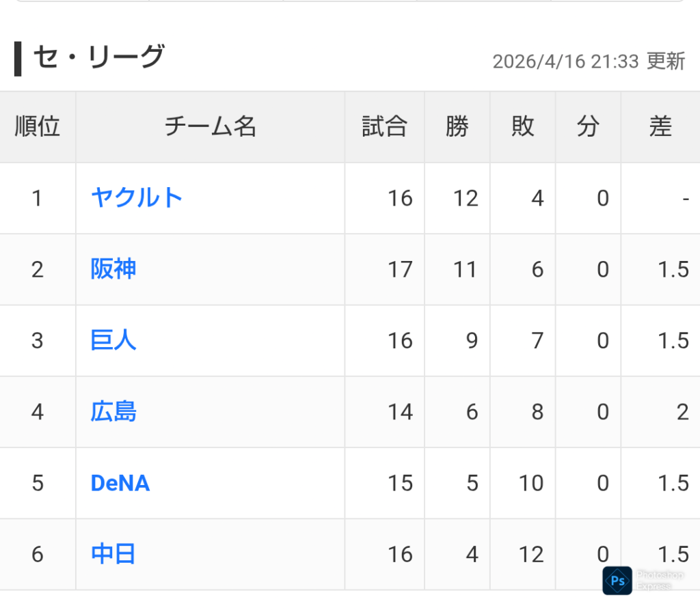Click the 勝 column header
Screen dimensions: 700x610
tap(457, 127)
